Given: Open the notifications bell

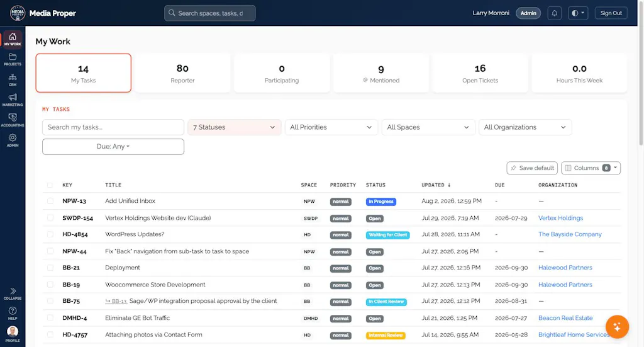Looking at the screenshot, I should [x=555, y=13].
